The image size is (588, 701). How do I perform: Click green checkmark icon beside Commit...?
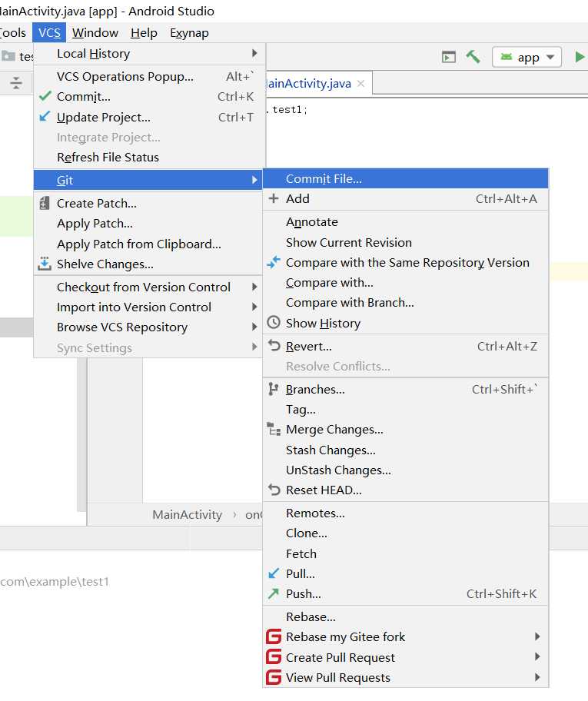click(x=45, y=96)
